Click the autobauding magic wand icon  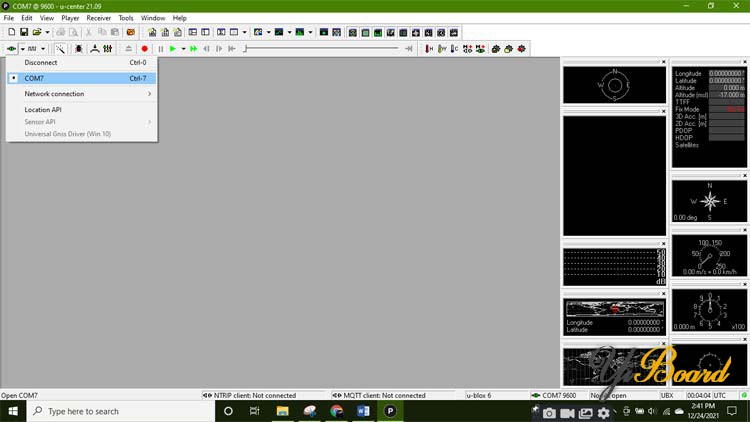pos(60,48)
